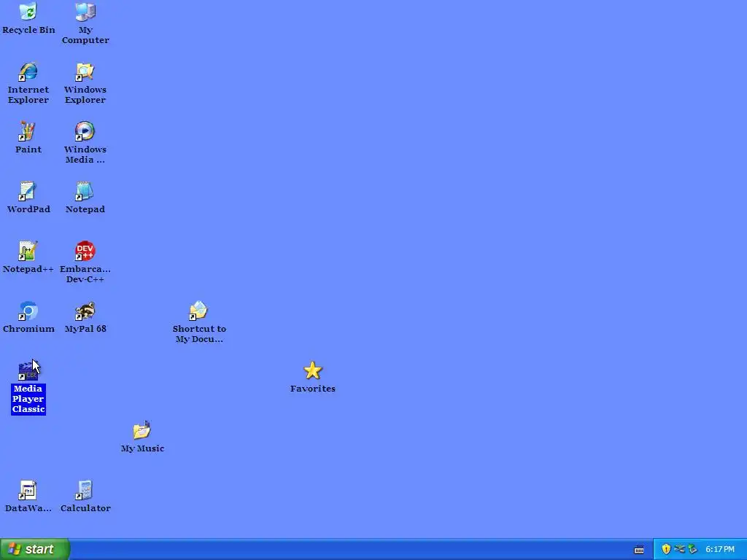
Task: Select the WordPad shortcut icon
Action: click(28, 192)
